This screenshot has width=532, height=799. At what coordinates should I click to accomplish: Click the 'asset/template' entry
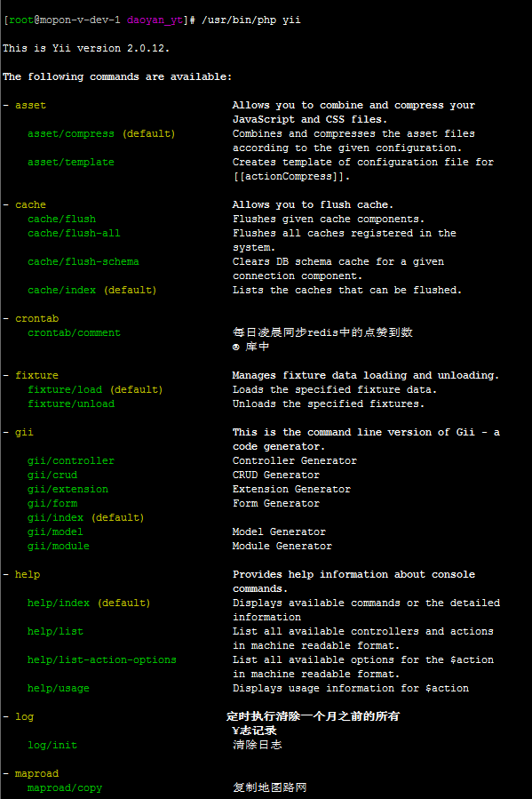(x=71, y=162)
